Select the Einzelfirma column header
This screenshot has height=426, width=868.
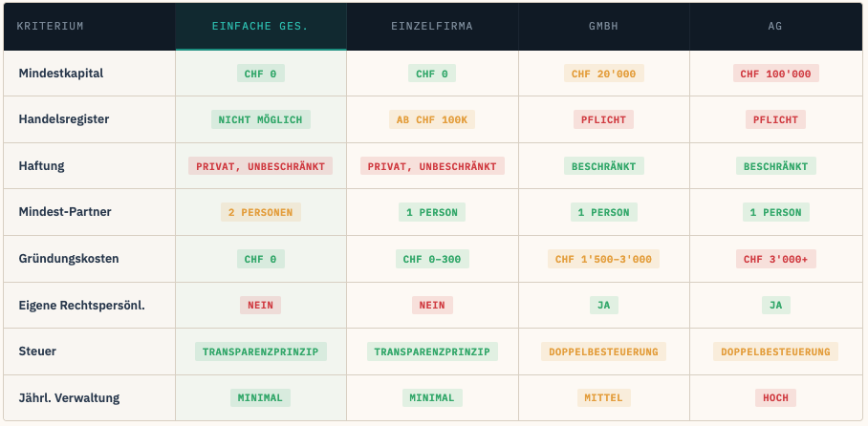[x=432, y=26]
